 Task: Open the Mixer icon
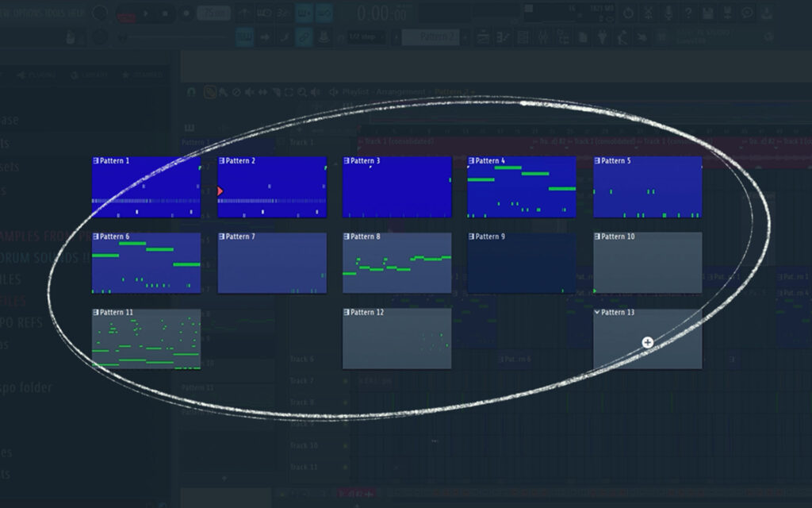point(544,36)
